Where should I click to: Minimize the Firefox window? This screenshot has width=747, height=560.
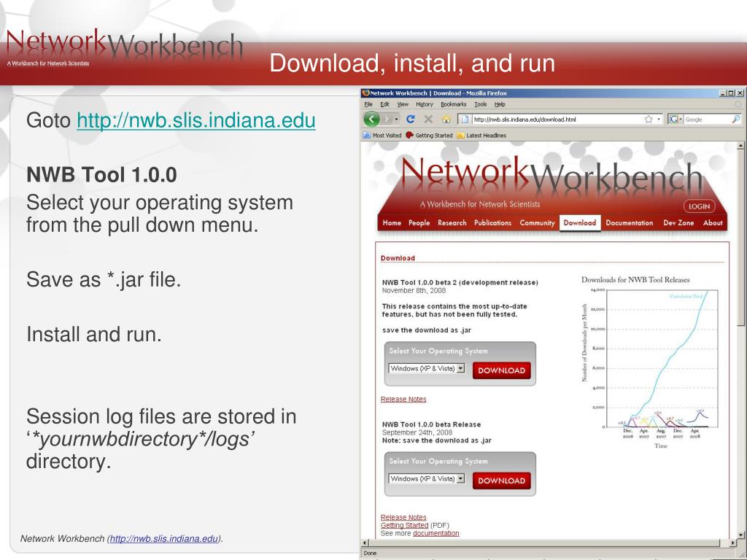[x=723, y=93]
